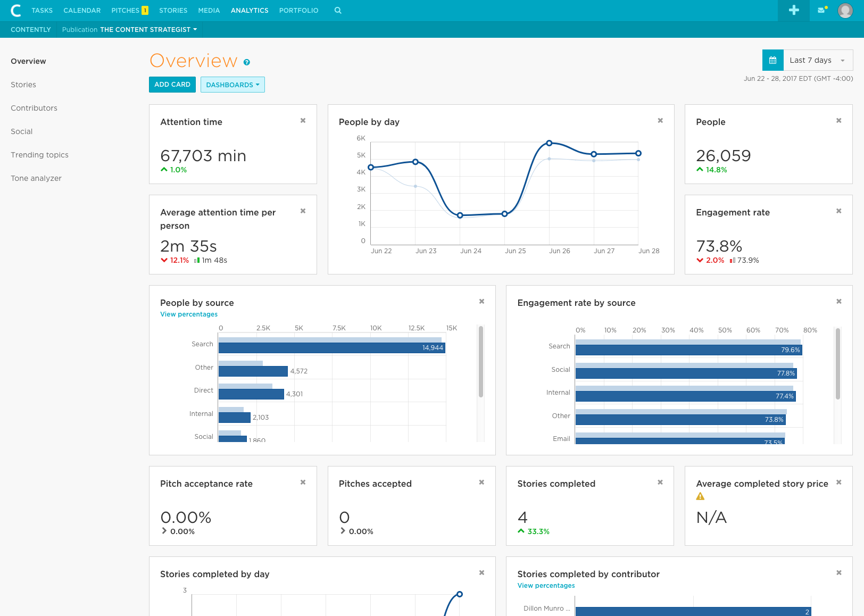Open search with the magnifier icon
This screenshot has height=616, width=864.
pyautogui.click(x=338, y=11)
